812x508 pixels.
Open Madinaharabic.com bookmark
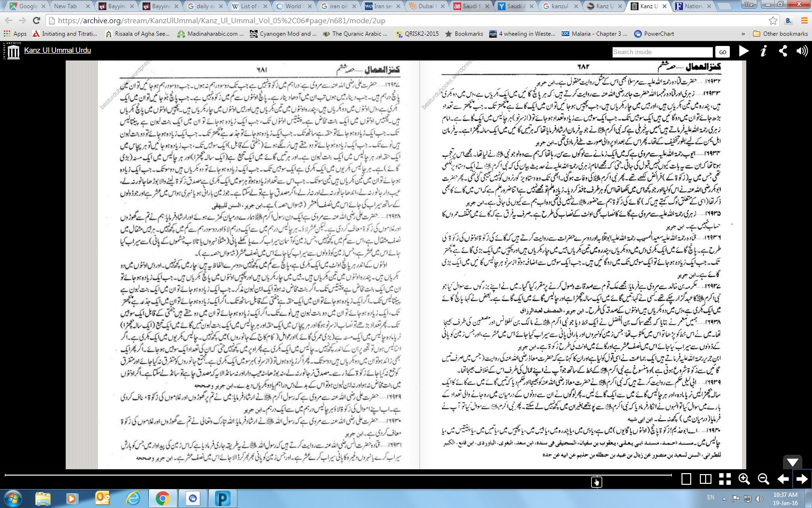coord(210,34)
